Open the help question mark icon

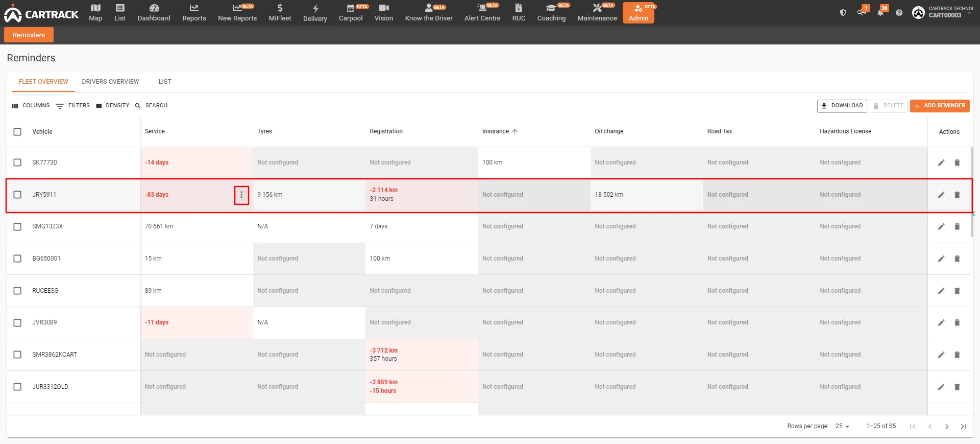[x=899, y=13]
